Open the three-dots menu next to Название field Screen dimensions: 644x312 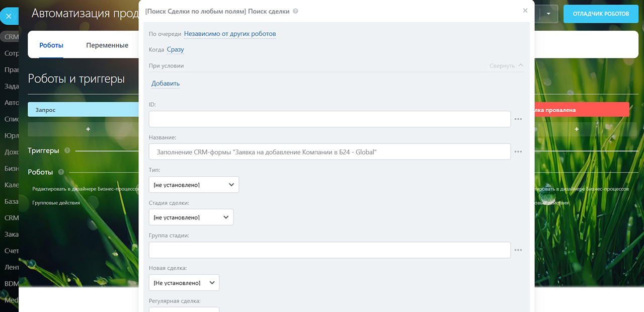pyautogui.click(x=518, y=151)
